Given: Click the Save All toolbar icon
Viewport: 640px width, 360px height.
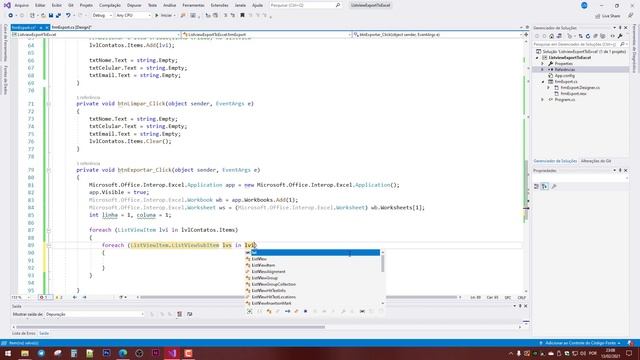Looking at the screenshot, I should click(x=58, y=16).
